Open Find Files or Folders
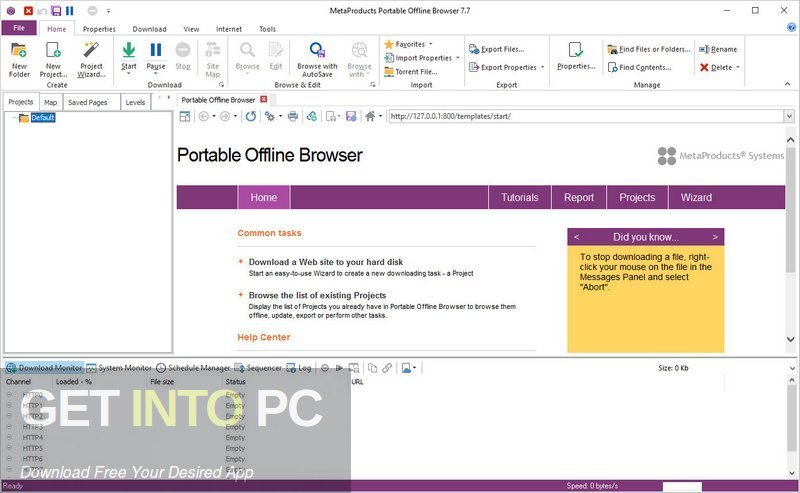The width and height of the screenshot is (800, 493). 648,49
